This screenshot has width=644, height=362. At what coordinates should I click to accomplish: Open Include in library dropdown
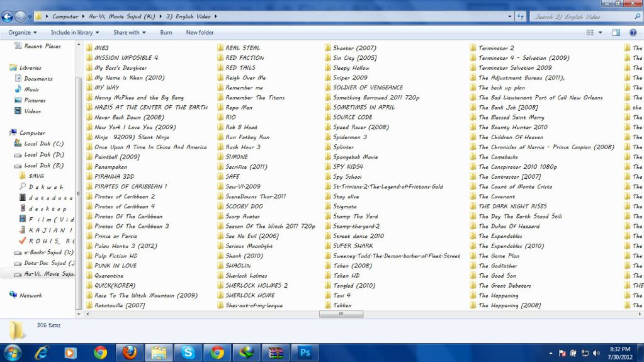point(75,33)
